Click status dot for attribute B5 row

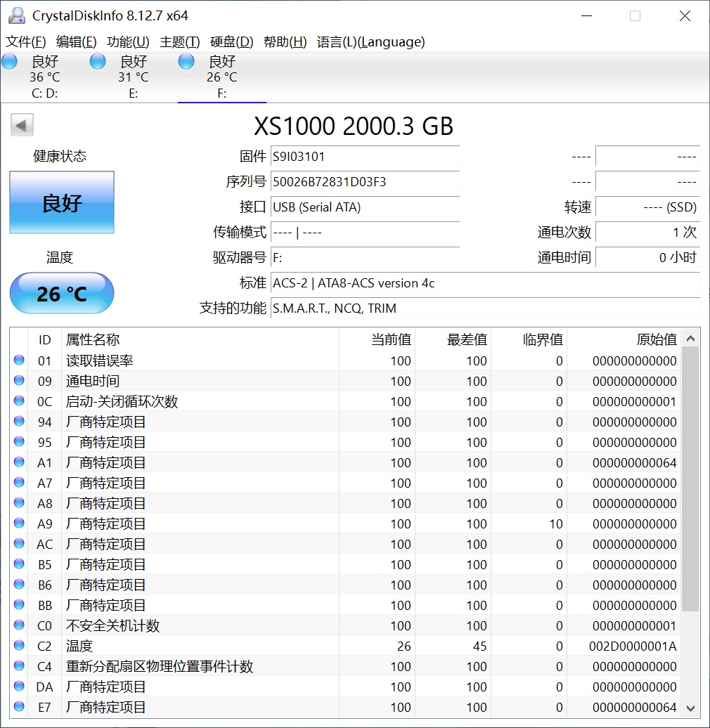[x=19, y=564]
